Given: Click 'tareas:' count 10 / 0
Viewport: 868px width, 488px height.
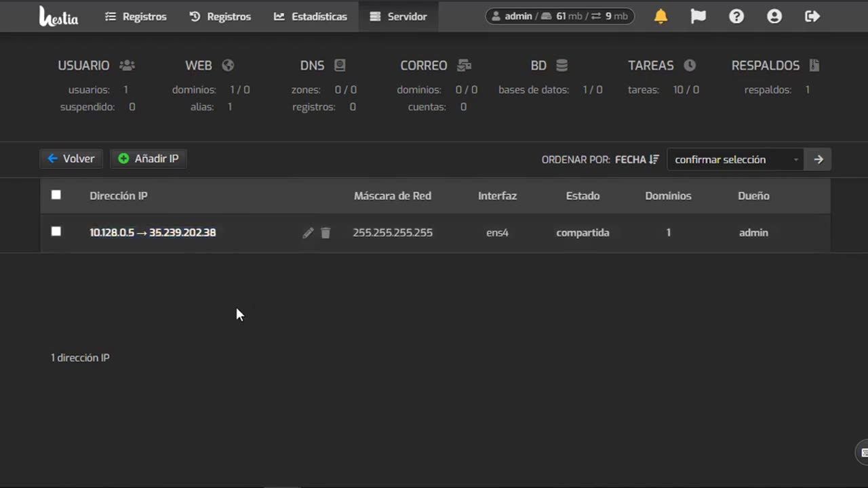Looking at the screenshot, I should point(663,89).
